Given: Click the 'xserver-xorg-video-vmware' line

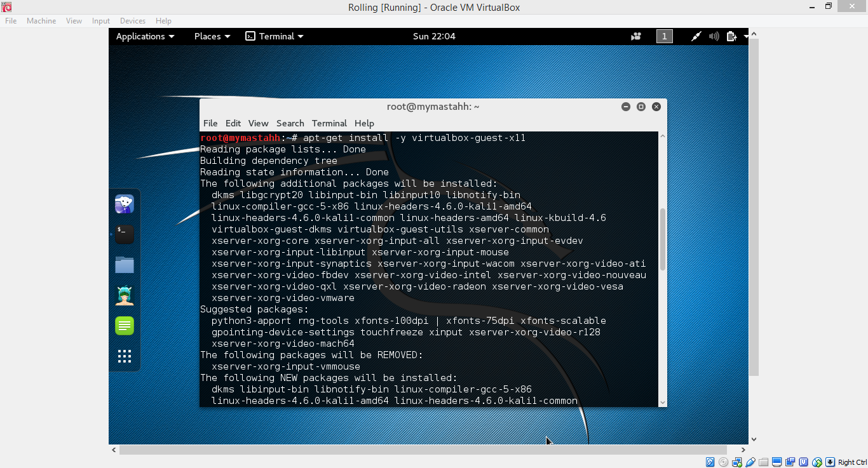Looking at the screenshot, I should [x=283, y=298].
